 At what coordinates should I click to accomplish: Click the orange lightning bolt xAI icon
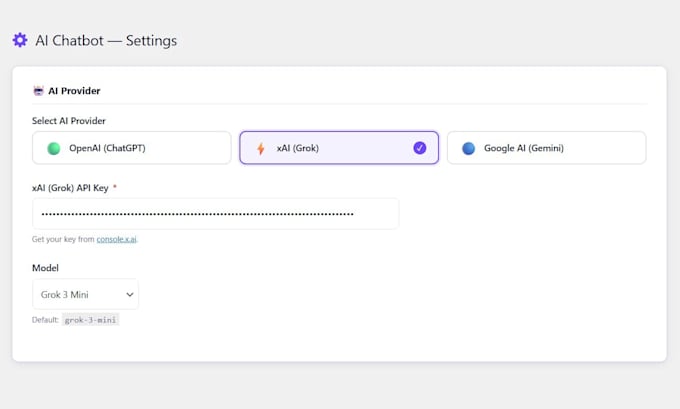click(261, 148)
